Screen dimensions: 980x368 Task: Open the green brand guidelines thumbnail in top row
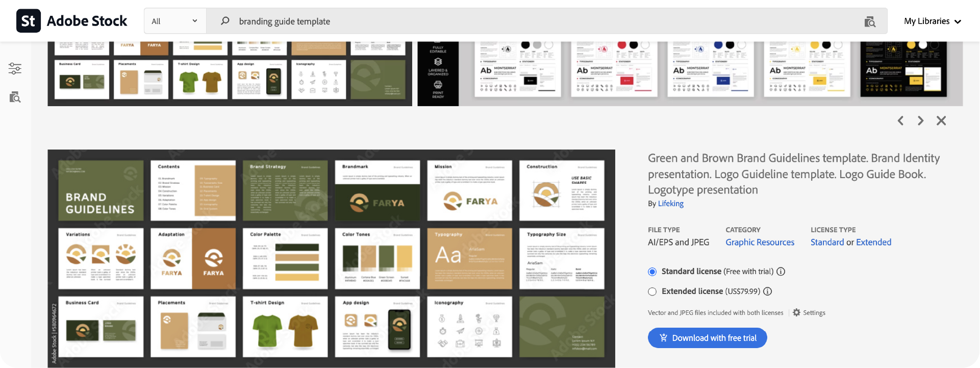pyautogui.click(x=230, y=73)
